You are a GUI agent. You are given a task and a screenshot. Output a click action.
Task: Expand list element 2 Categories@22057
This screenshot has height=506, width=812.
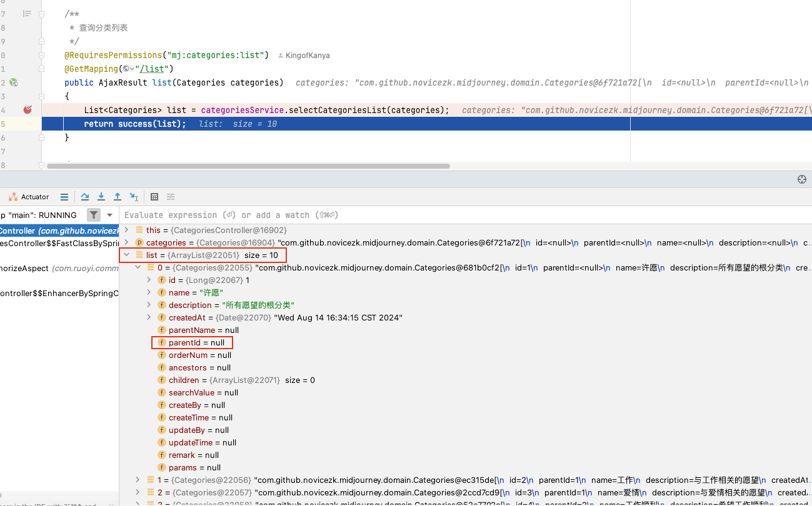click(138, 492)
